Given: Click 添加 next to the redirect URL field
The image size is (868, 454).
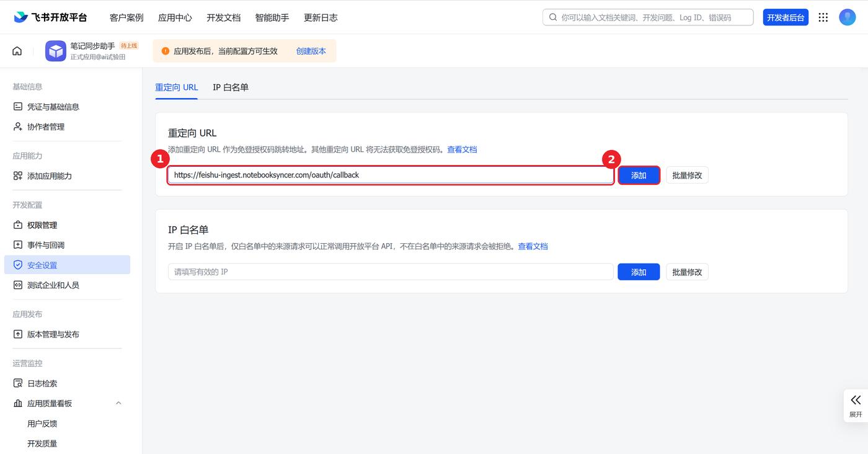Looking at the screenshot, I should tap(639, 176).
